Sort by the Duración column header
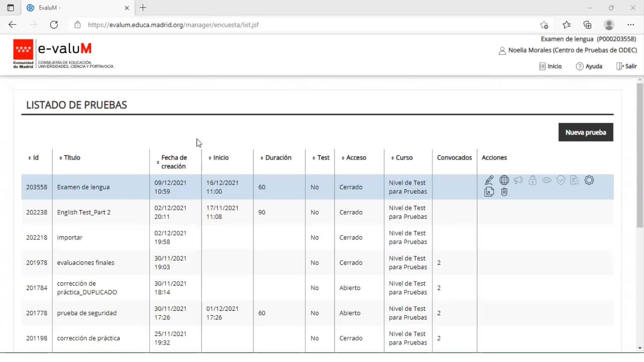 pos(276,158)
